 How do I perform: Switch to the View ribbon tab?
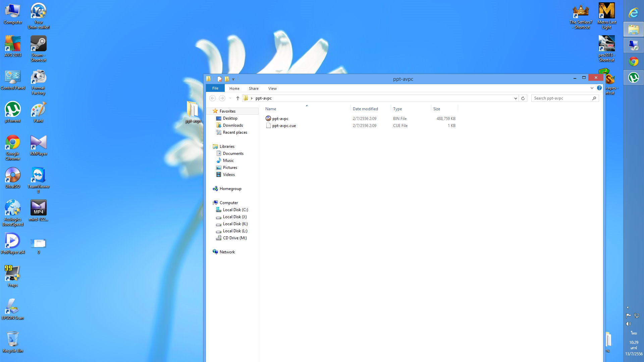272,88
